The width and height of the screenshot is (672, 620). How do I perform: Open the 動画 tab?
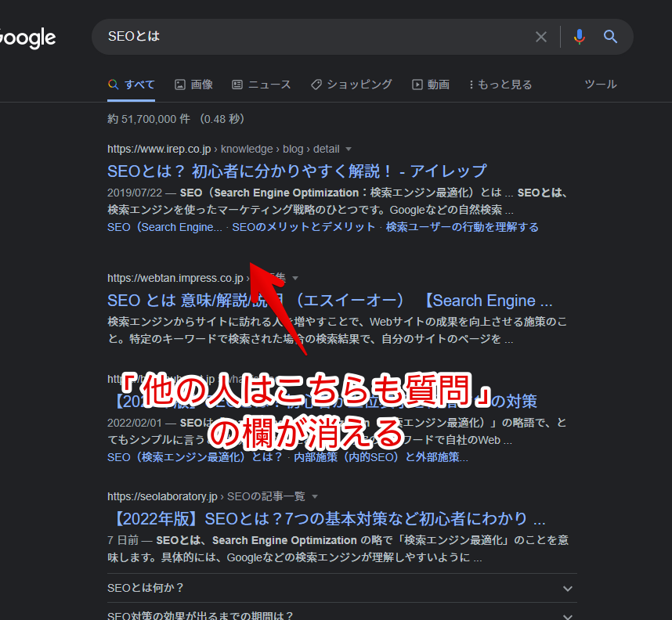[431, 85]
